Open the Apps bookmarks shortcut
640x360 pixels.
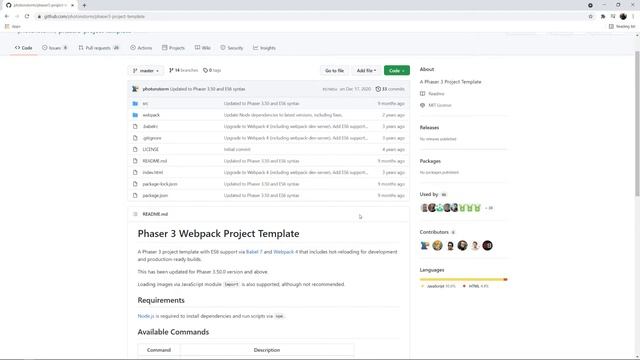click(x=13, y=27)
